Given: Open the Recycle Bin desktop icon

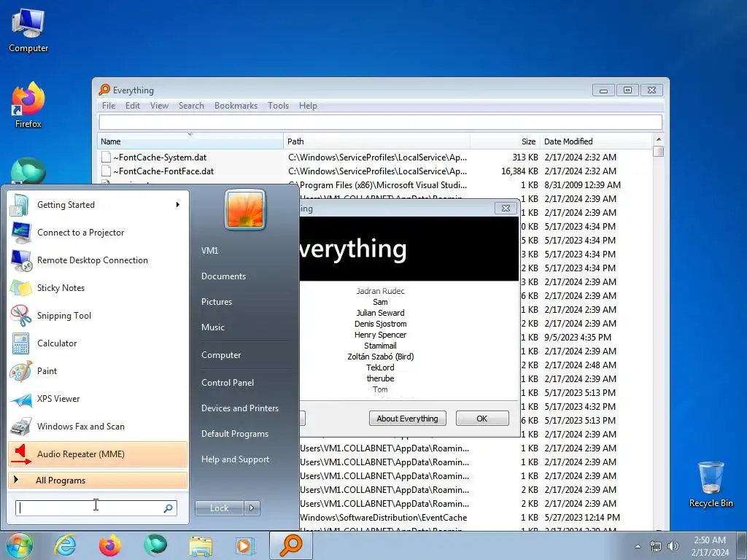Looking at the screenshot, I should pos(711,484).
